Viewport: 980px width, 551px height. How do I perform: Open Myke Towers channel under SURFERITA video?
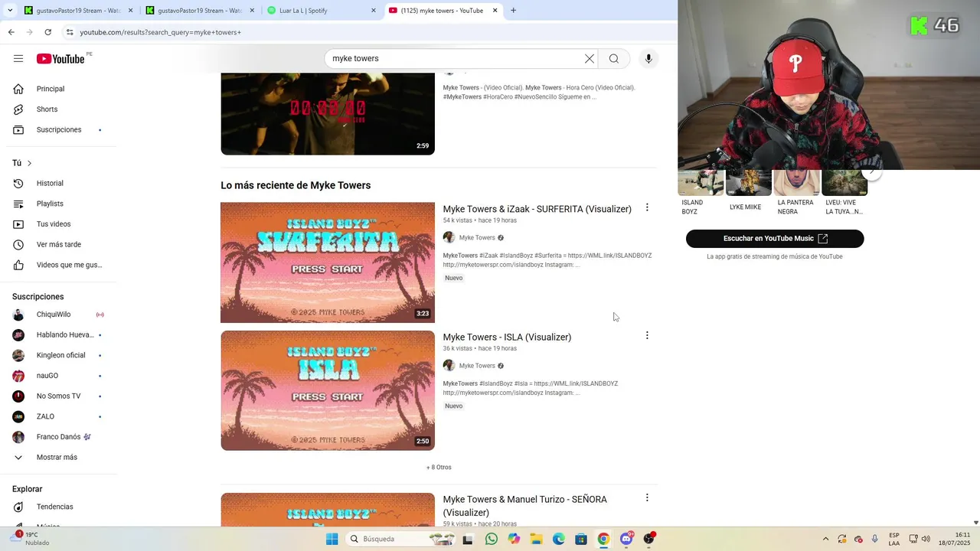coord(477,238)
